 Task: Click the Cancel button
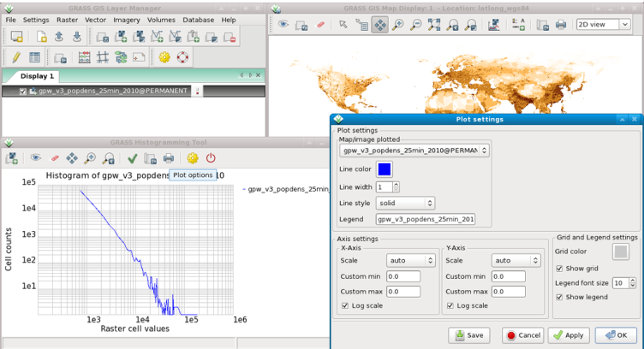tap(523, 335)
